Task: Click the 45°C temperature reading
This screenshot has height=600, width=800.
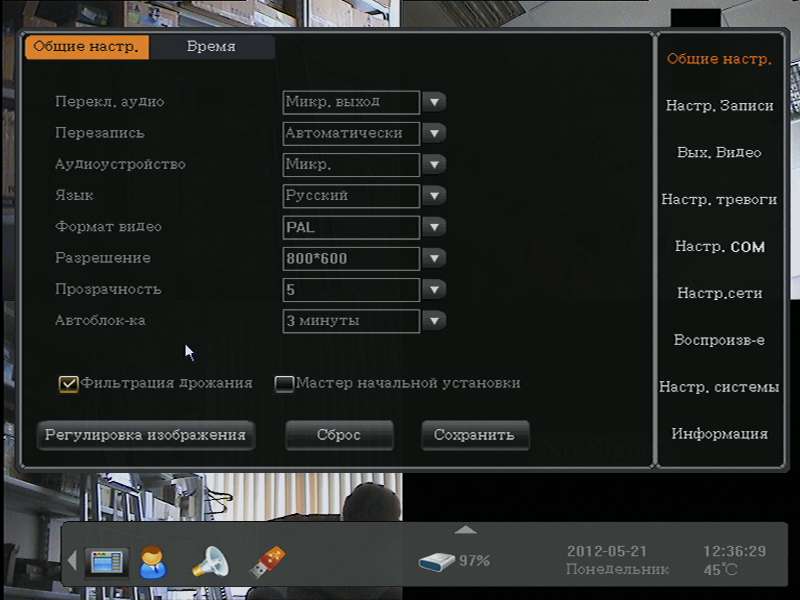Action: [720, 570]
